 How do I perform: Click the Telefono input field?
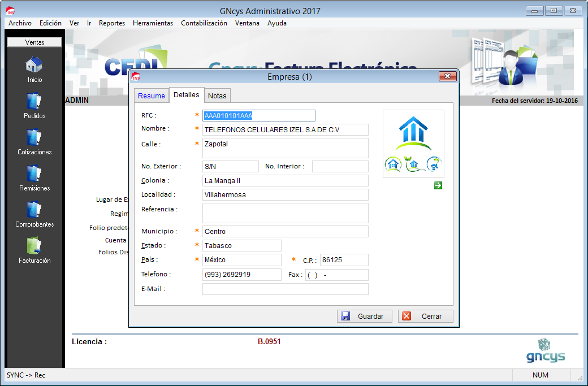coord(242,275)
